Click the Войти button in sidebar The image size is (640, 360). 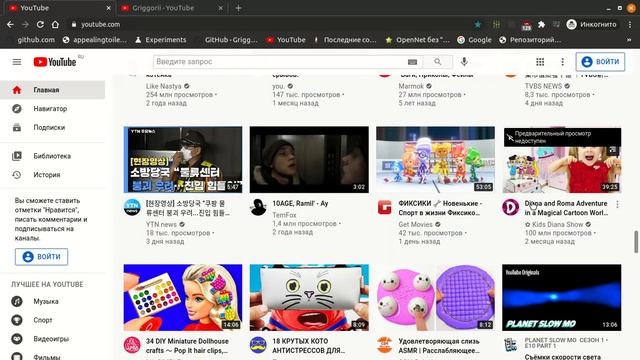[42, 257]
